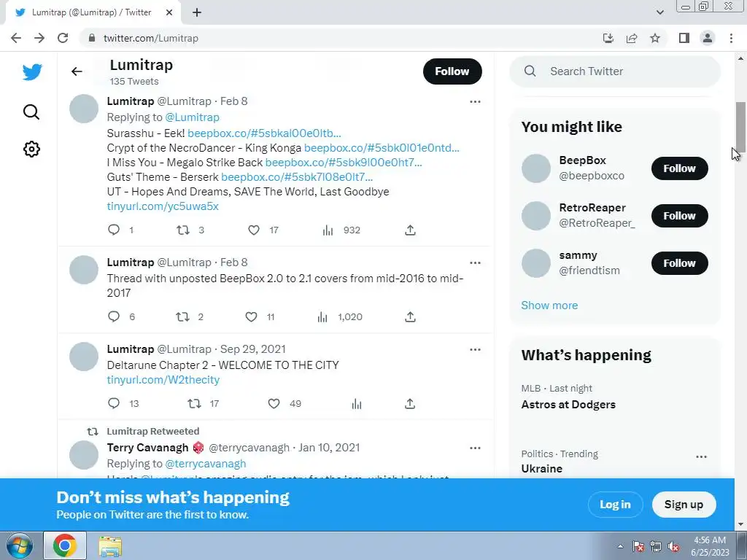Open the Berserk Guts' Theme beepbox link

point(297,177)
